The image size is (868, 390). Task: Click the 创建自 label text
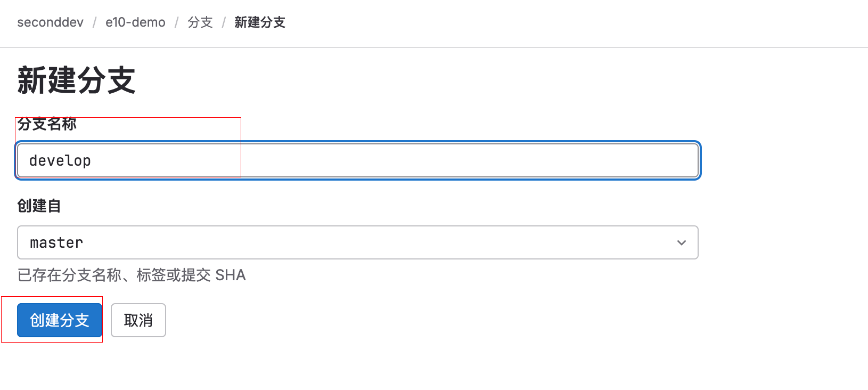tap(39, 206)
